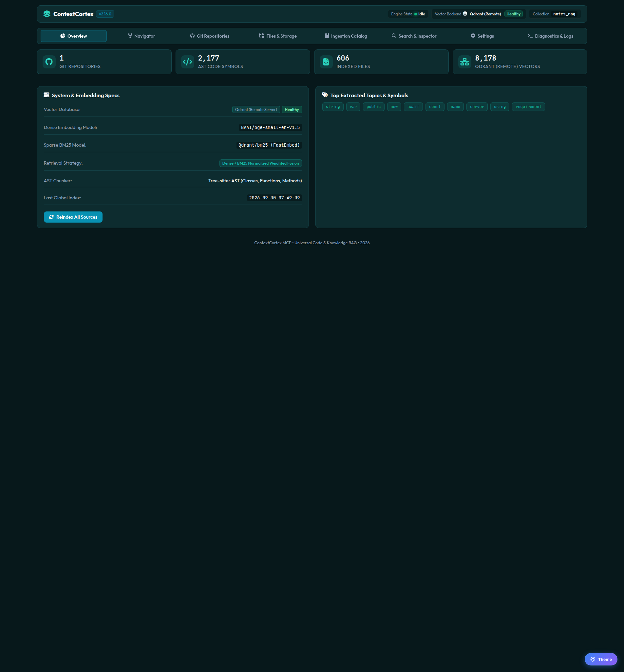Click the Last Global Index label

[x=63, y=198]
